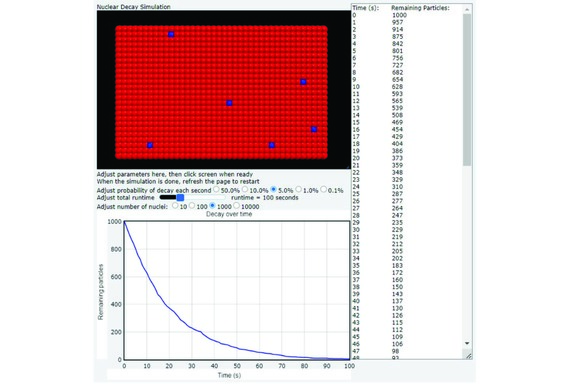
Task: Click the total runtime slider handle
Action: click(x=180, y=198)
